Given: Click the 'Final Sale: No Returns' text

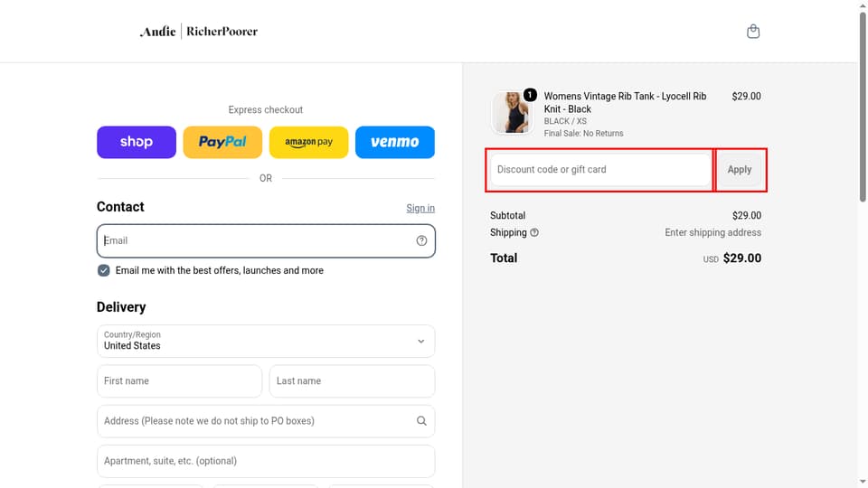Looking at the screenshot, I should click(583, 134).
